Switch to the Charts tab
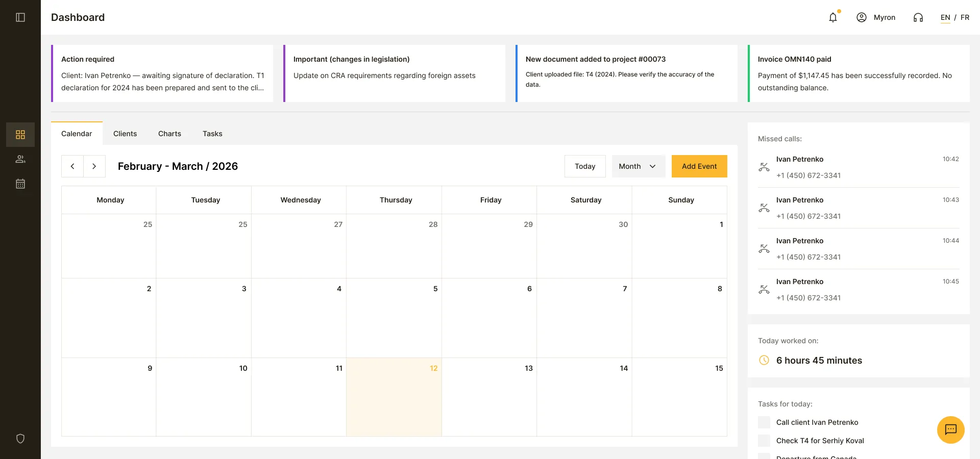Screen dimensions: 980x459 [x=169, y=134]
